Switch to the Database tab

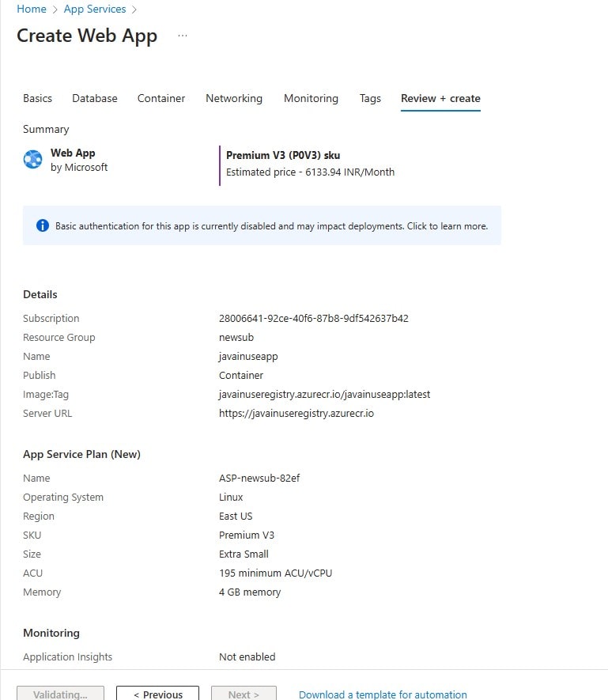[x=95, y=98]
